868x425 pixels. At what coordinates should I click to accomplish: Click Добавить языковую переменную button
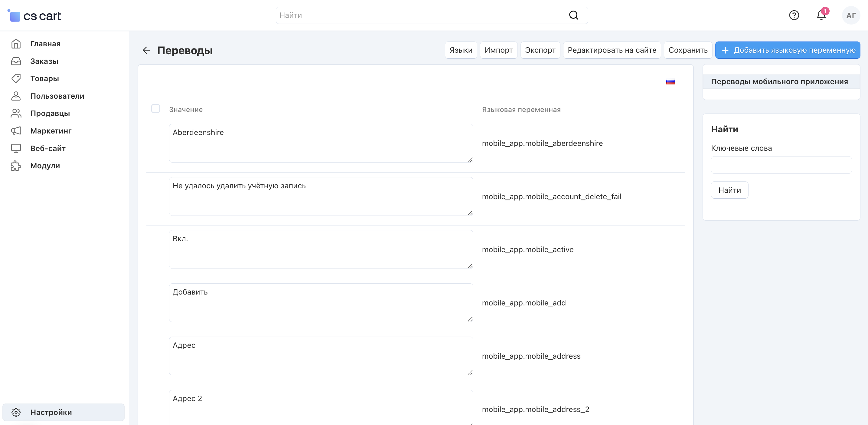(788, 50)
